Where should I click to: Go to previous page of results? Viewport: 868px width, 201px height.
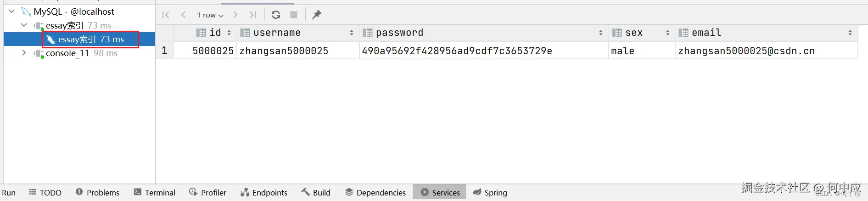tap(184, 15)
